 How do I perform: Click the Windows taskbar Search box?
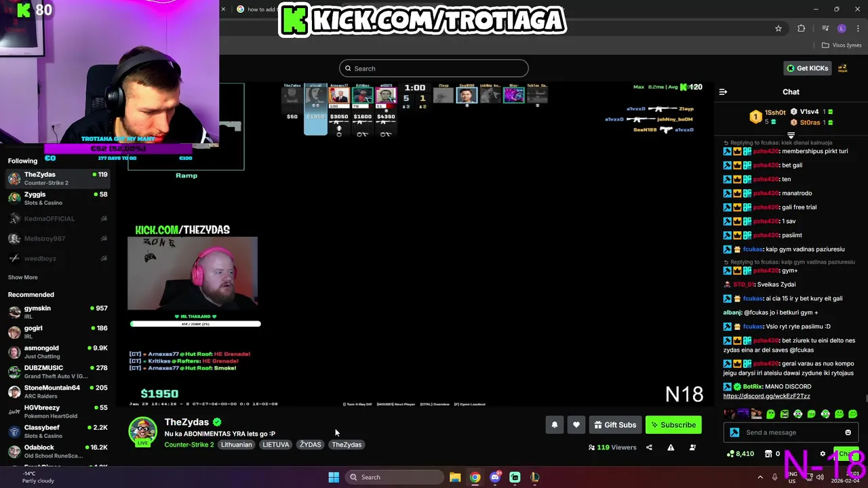pos(395,477)
